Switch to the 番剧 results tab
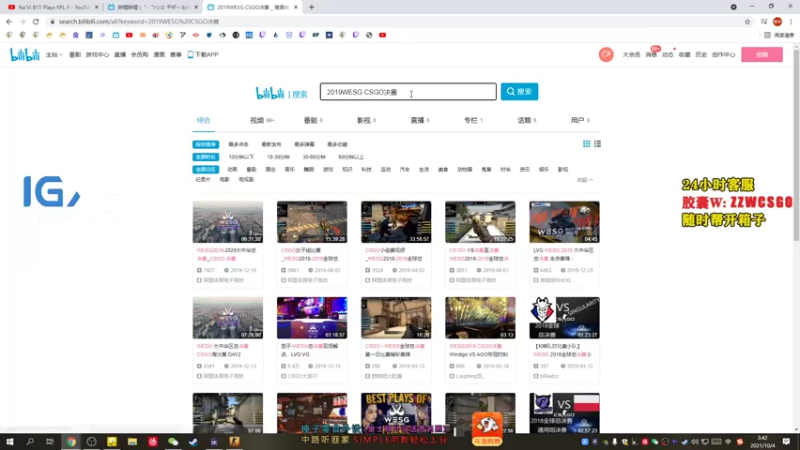800x450 pixels. coord(313,120)
